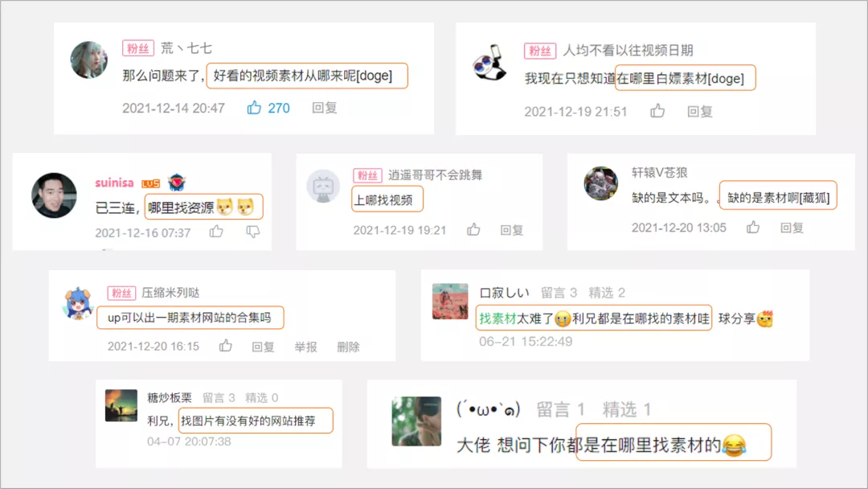Reply to 荒丶七七's comment

[325, 108]
